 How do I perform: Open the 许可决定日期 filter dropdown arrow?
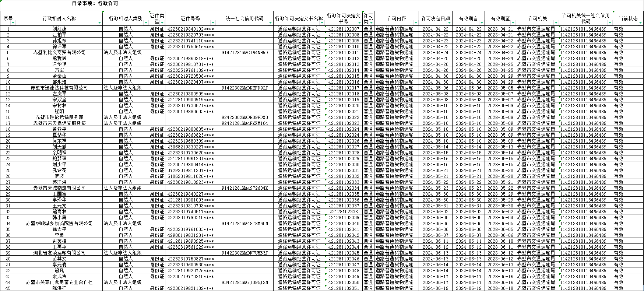[x=450, y=23]
